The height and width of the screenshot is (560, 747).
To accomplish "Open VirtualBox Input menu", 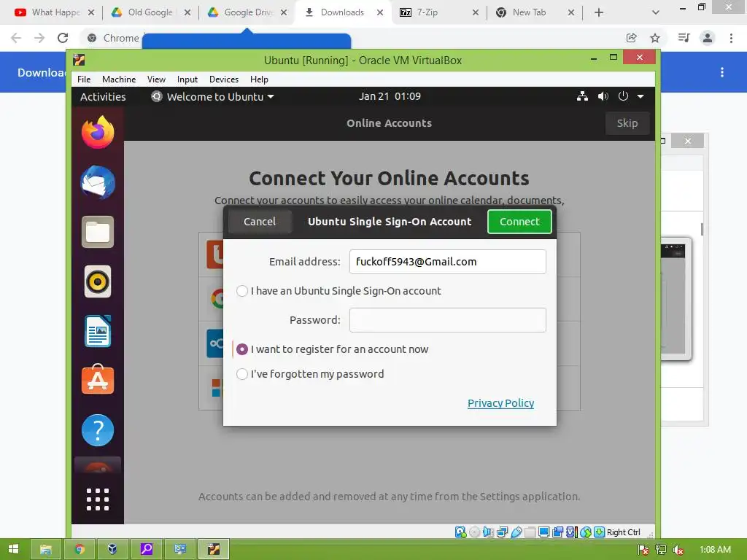I will pos(187,79).
